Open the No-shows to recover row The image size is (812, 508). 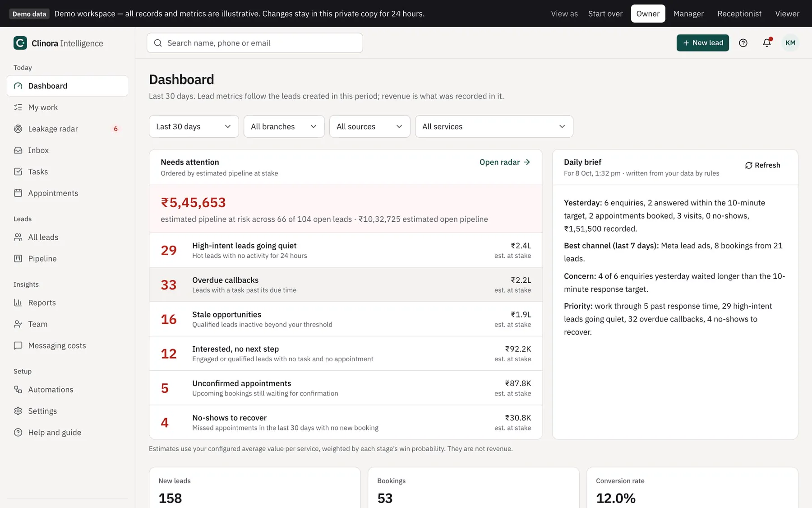pos(346,422)
